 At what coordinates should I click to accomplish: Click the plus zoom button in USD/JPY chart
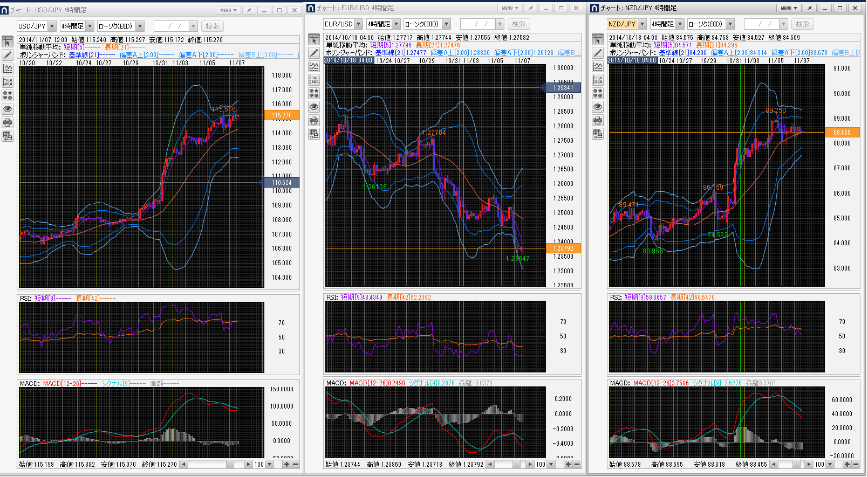[x=286, y=464]
